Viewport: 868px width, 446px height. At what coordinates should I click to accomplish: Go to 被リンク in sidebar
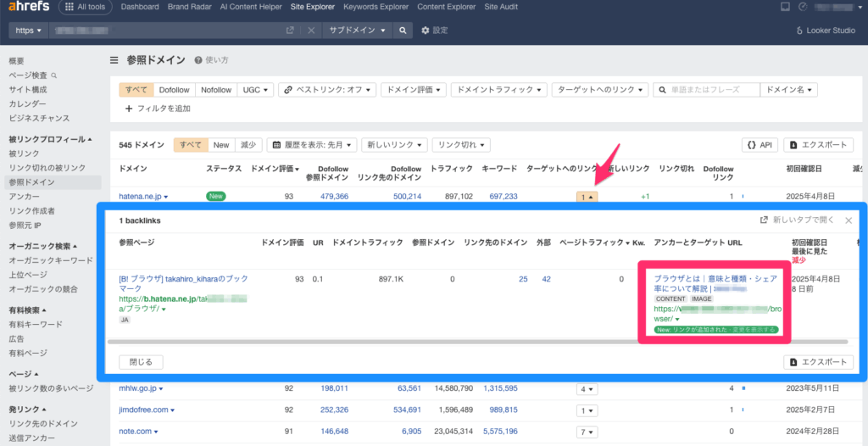[25, 153]
